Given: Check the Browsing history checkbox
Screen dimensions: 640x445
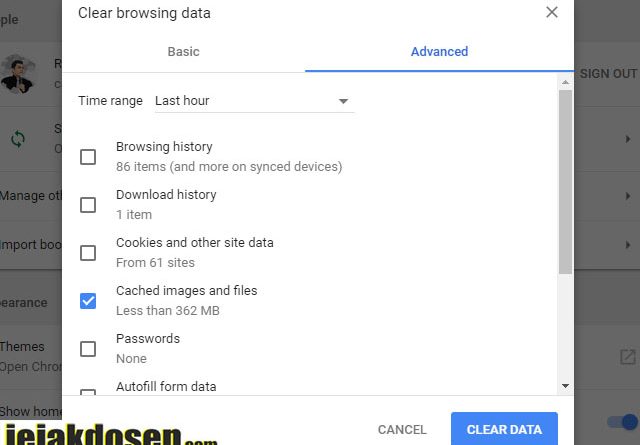Looking at the screenshot, I should point(88,157).
